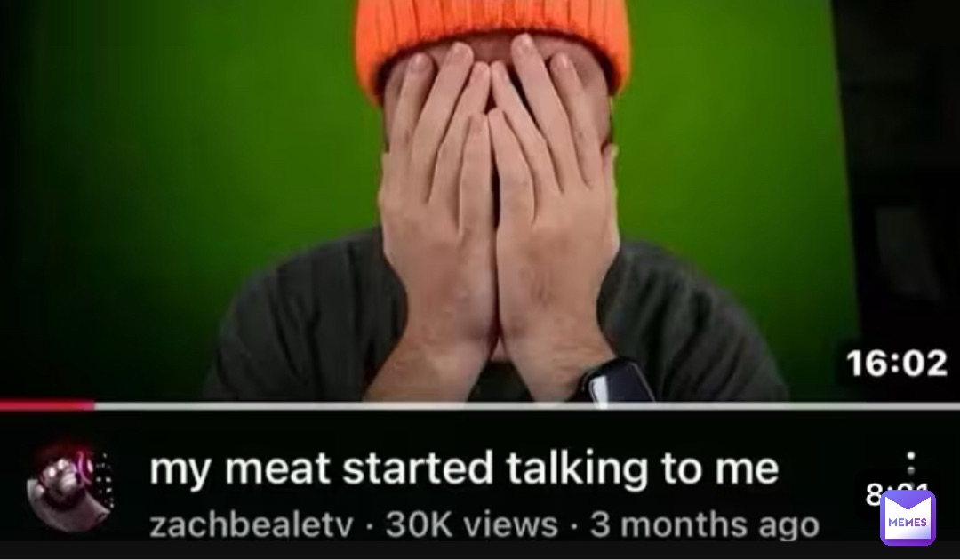Screen dimensions: 960x560
Task: Click the gray unwatched portion of progress bar
Action: click(x=527, y=405)
